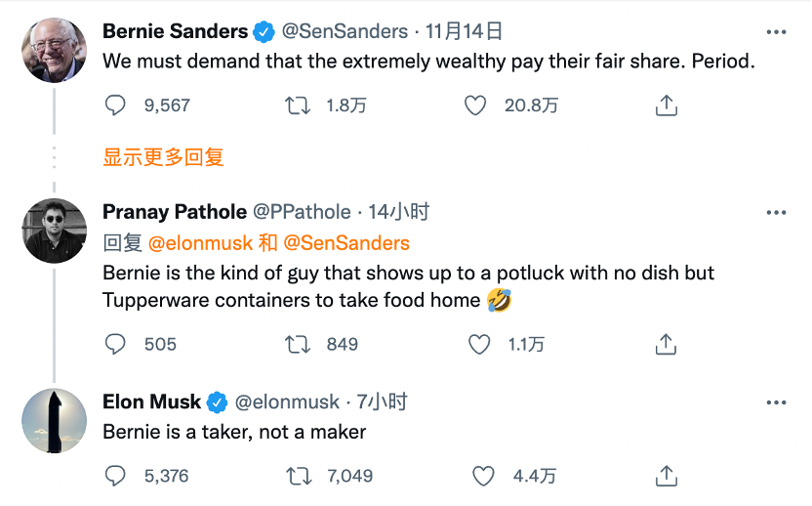The width and height of the screenshot is (812, 506).
Task: Open more options on Bernie Sanders' tweet
Action: 776,32
